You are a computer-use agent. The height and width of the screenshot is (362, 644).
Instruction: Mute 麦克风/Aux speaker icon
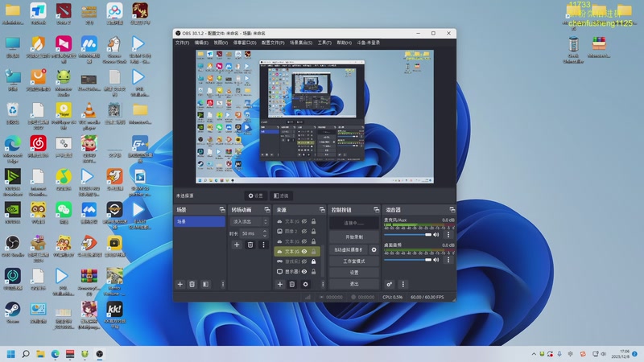(436, 235)
